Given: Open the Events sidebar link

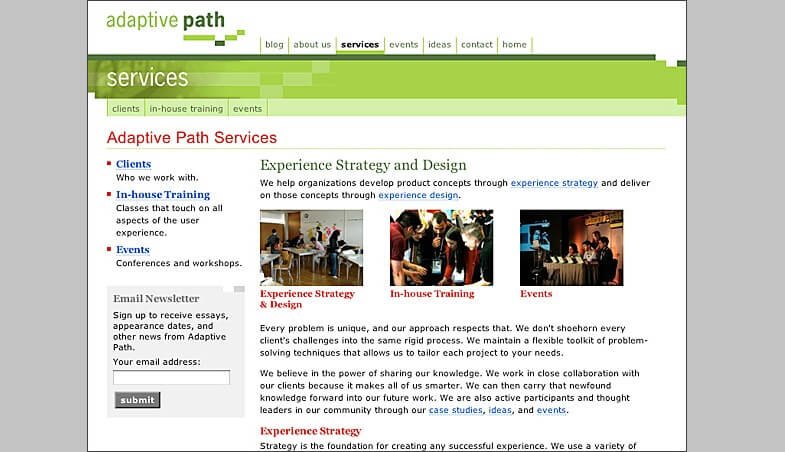Looking at the screenshot, I should click(x=133, y=250).
